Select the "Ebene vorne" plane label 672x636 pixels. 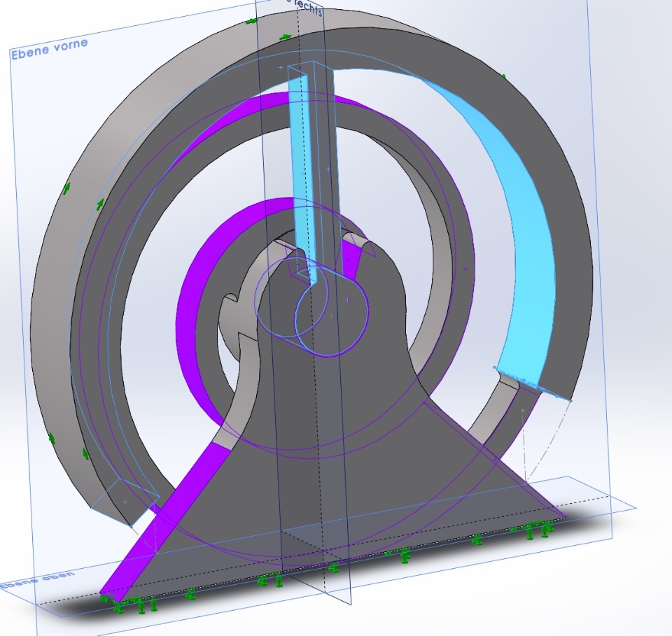[49, 49]
